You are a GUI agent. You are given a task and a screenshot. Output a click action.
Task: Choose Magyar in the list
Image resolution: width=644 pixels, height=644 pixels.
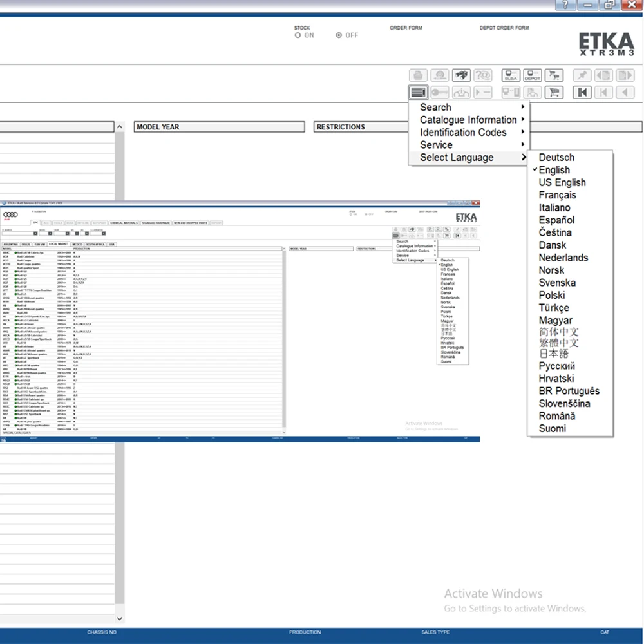(555, 320)
